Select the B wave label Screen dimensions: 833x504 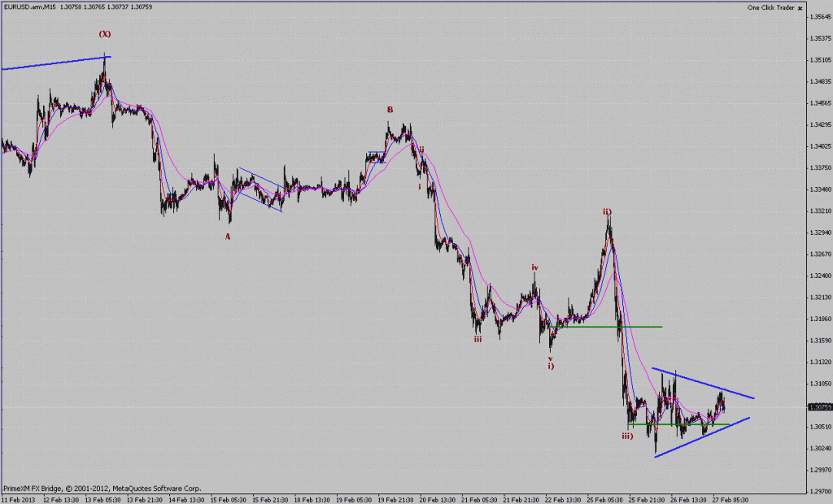(x=390, y=110)
